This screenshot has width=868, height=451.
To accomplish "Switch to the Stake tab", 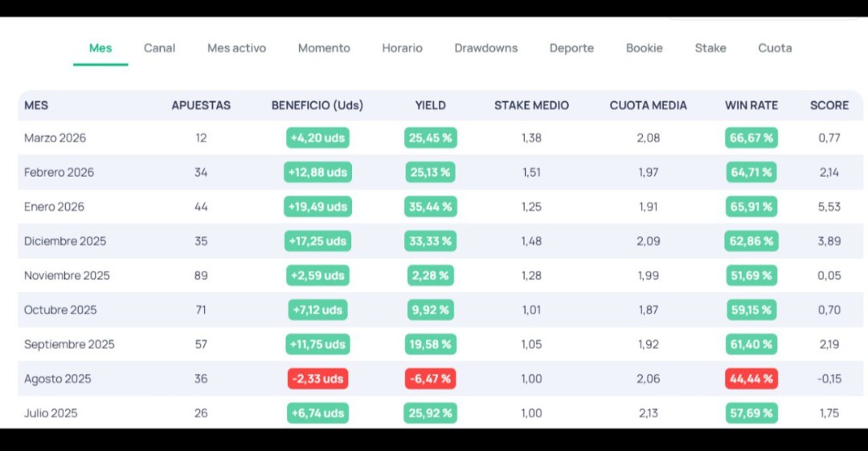I will [x=710, y=48].
